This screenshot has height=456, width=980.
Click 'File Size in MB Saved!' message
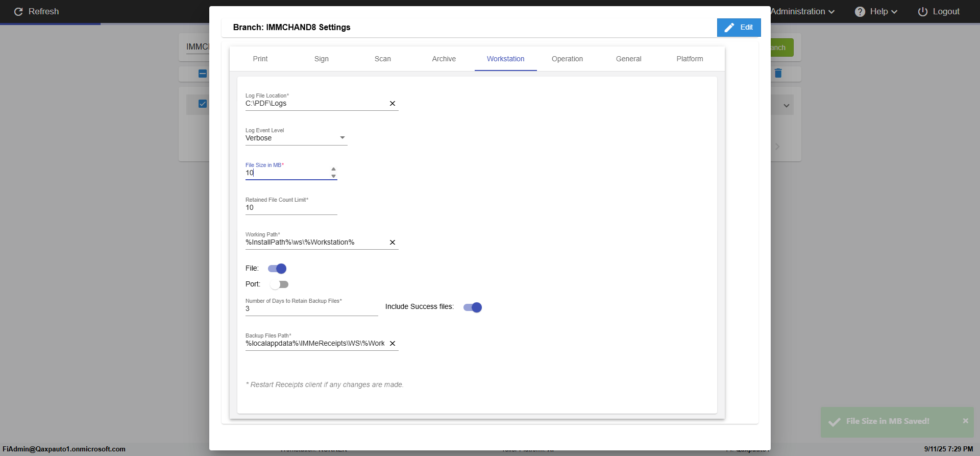coord(888,421)
